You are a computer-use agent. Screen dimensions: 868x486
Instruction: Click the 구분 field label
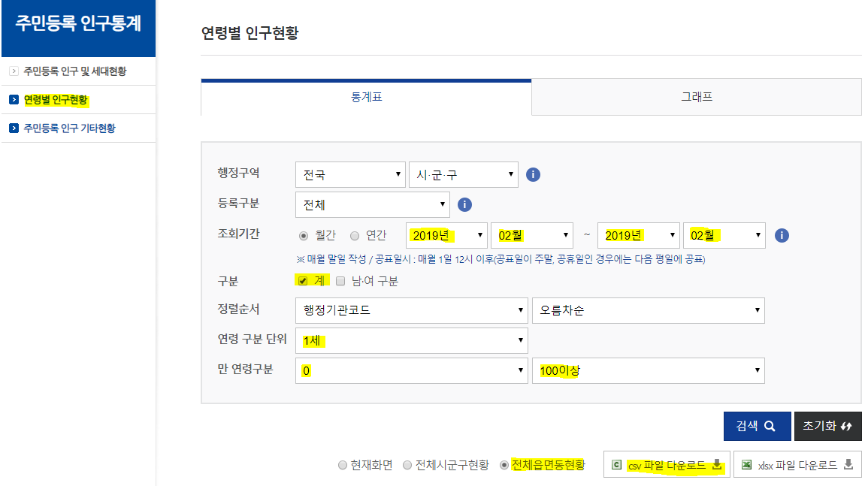pyautogui.click(x=228, y=281)
